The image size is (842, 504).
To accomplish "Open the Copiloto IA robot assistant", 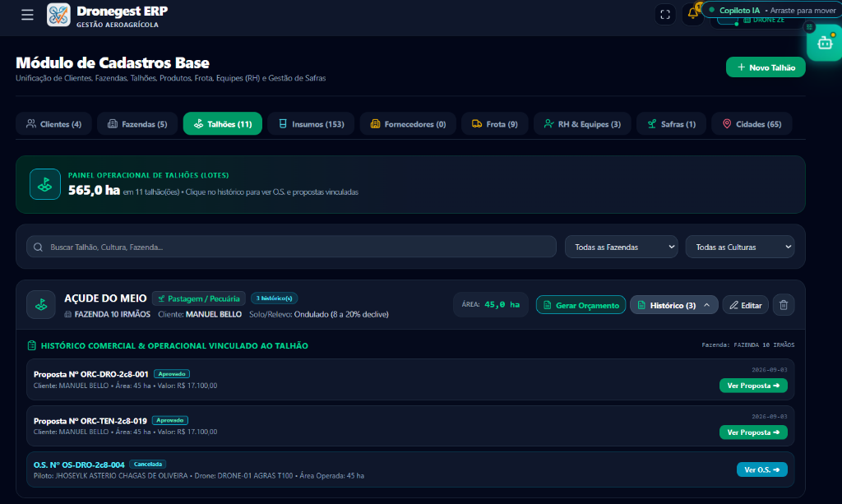I will [x=825, y=43].
